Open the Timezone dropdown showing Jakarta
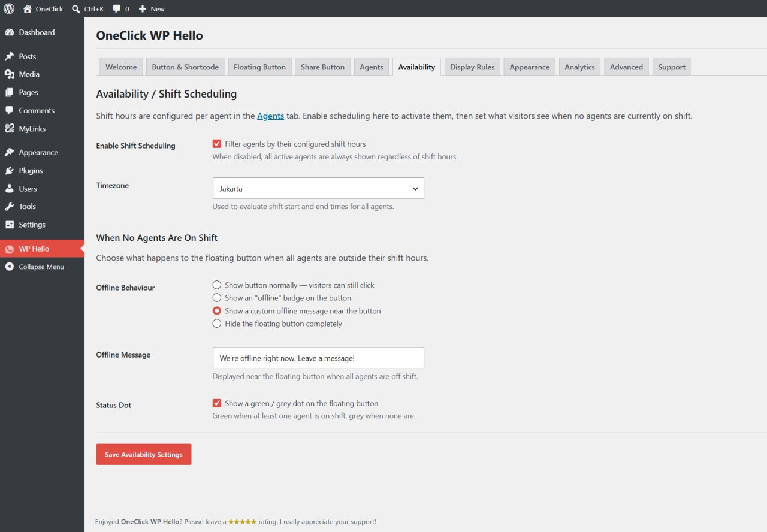 click(318, 188)
